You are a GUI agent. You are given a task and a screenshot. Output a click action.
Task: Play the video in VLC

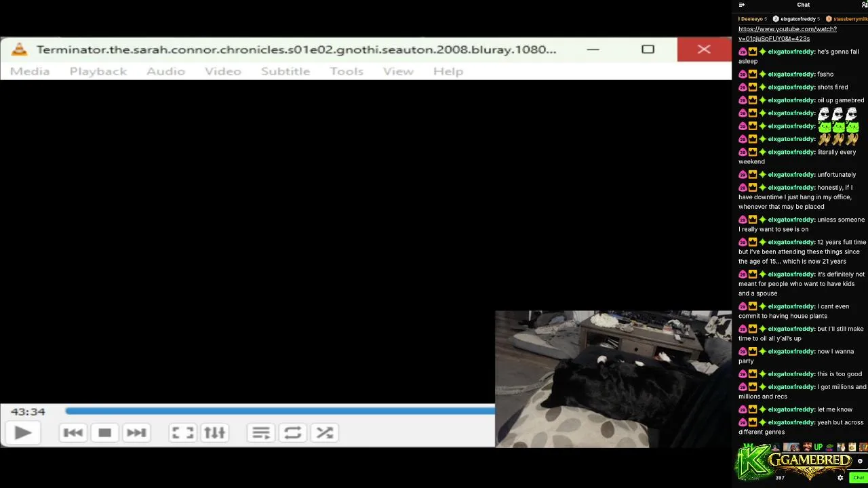pos(22,433)
